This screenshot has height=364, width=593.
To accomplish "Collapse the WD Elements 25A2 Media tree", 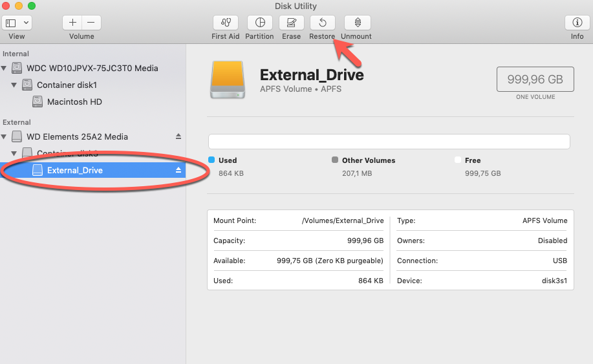I will (4, 137).
